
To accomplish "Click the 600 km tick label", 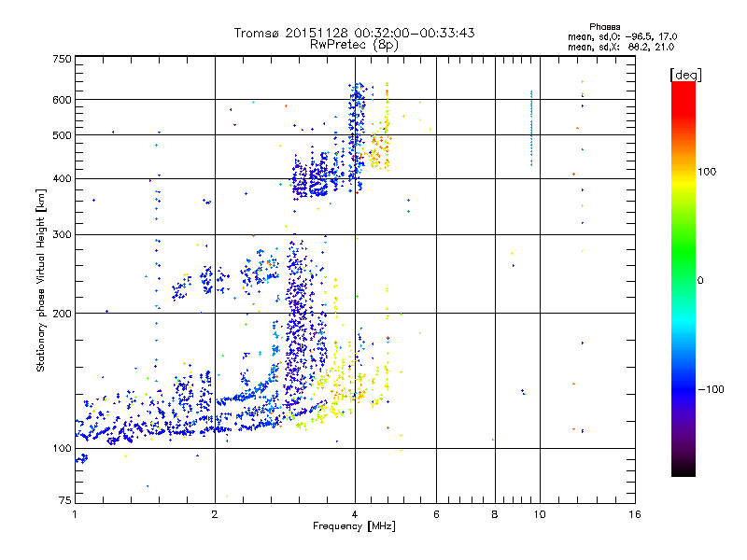I will pos(62,100).
